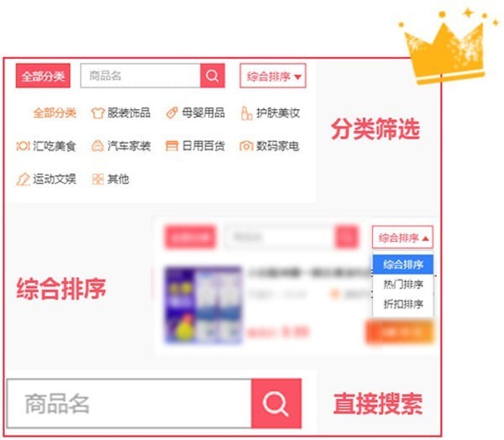Collapse the expanded 综合排序 dropdown
Image resolution: width=504 pixels, height=440 pixels.
(402, 238)
